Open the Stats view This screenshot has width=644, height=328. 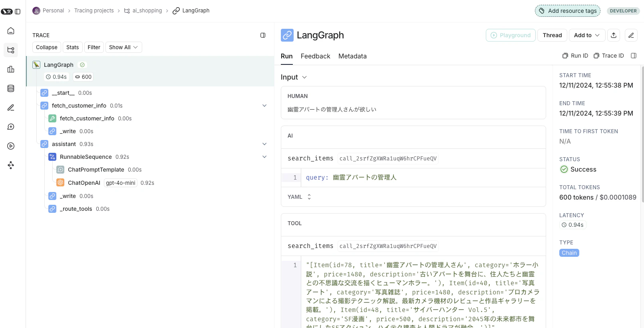click(73, 47)
